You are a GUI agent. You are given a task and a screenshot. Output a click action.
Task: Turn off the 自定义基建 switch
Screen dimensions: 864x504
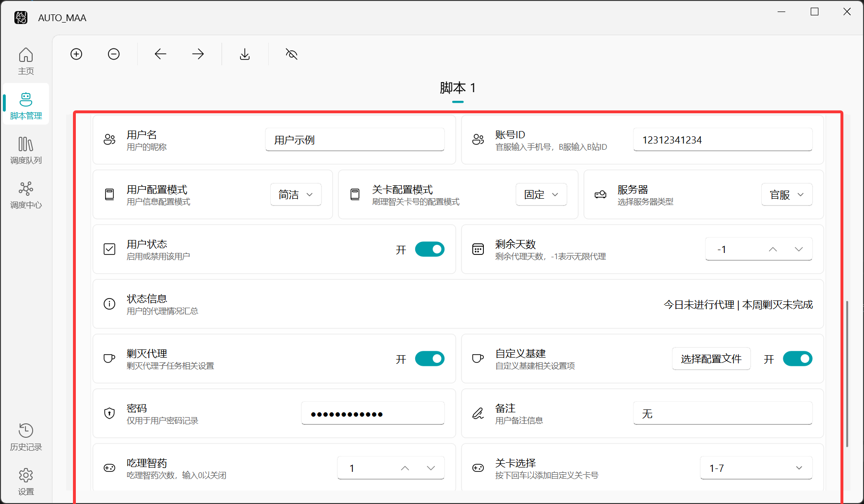[x=797, y=359]
